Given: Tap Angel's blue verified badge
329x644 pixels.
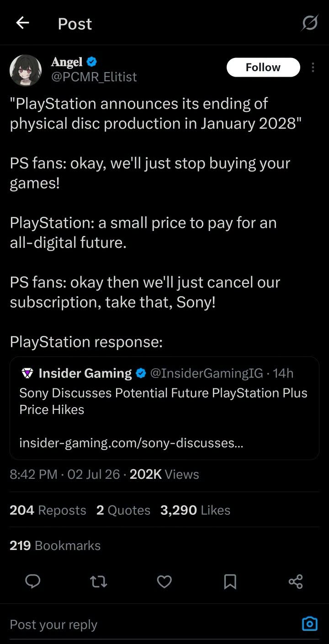Looking at the screenshot, I should pos(91,62).
